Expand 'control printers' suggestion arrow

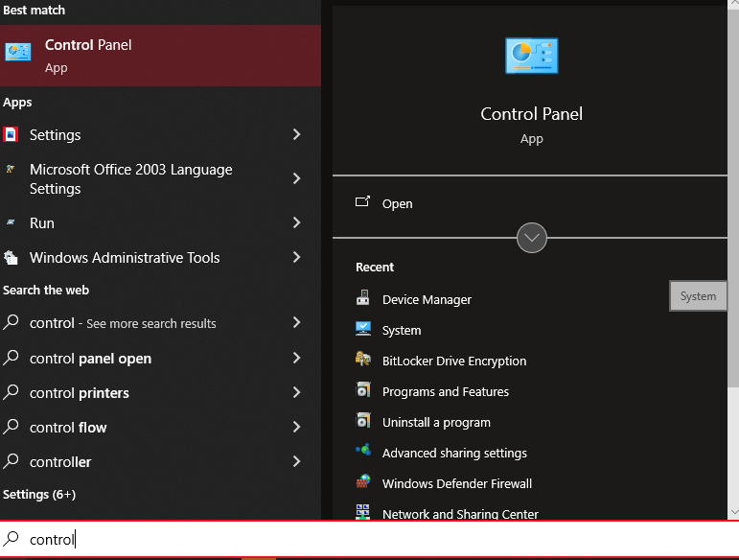(296, 392)
